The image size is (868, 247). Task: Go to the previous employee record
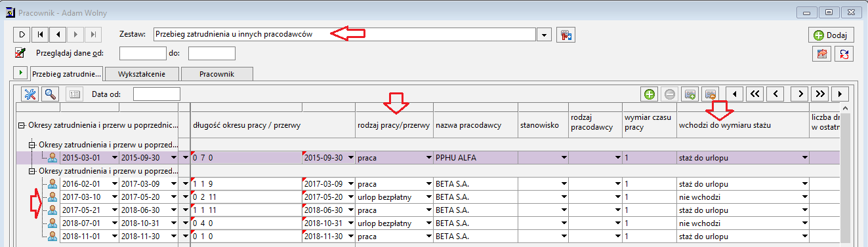point(58,34)
